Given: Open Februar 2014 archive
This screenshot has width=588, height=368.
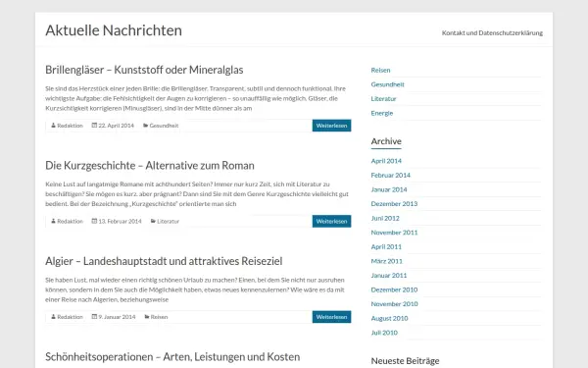Looking at the screenshot, I should point(390,175).
